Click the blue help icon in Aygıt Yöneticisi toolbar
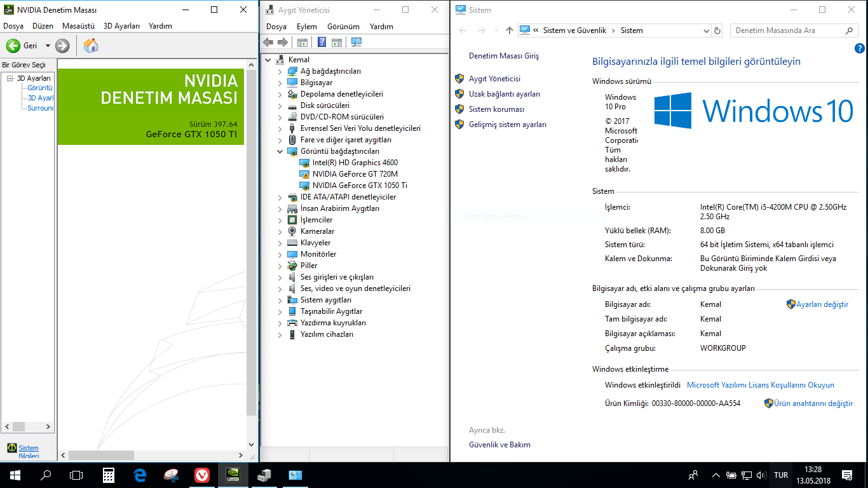The height and width of the screenshot is (488, 868). click(322, 43)
